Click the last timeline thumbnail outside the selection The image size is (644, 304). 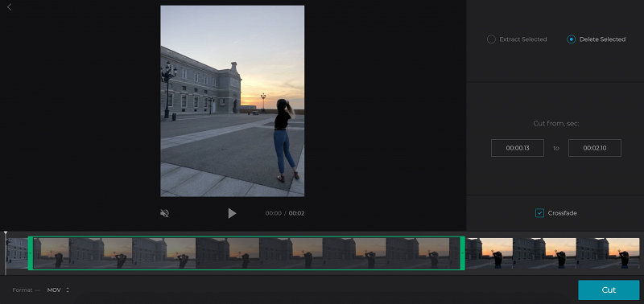[608, 253]
